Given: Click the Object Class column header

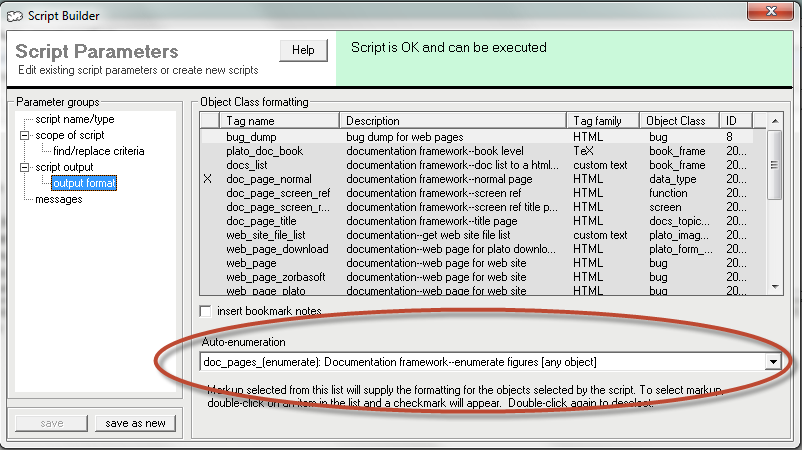Looking at the screenshot, I should tap(678, 121).
